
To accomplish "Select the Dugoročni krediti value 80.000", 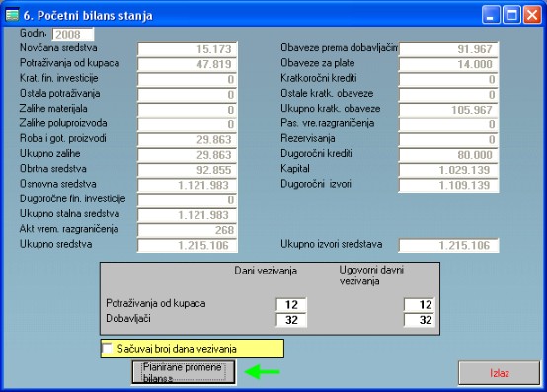I will coord(448,155).
